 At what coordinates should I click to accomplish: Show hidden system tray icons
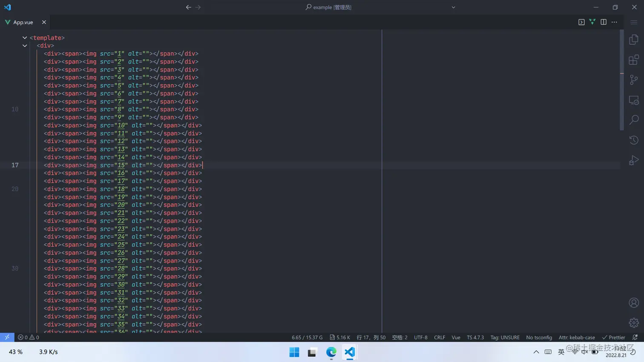click(536, 352)
